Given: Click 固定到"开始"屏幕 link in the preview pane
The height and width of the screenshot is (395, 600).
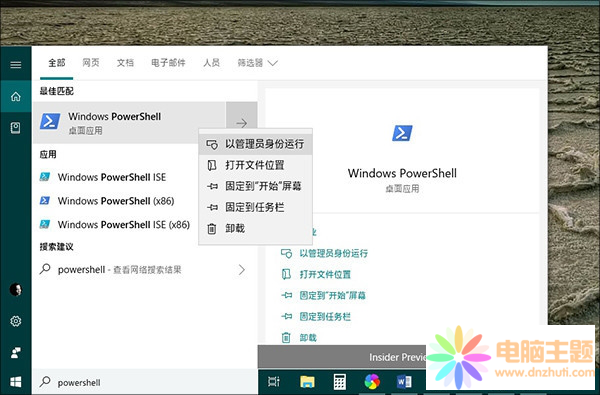Looking at the screenshot, I should click(333, 295).
